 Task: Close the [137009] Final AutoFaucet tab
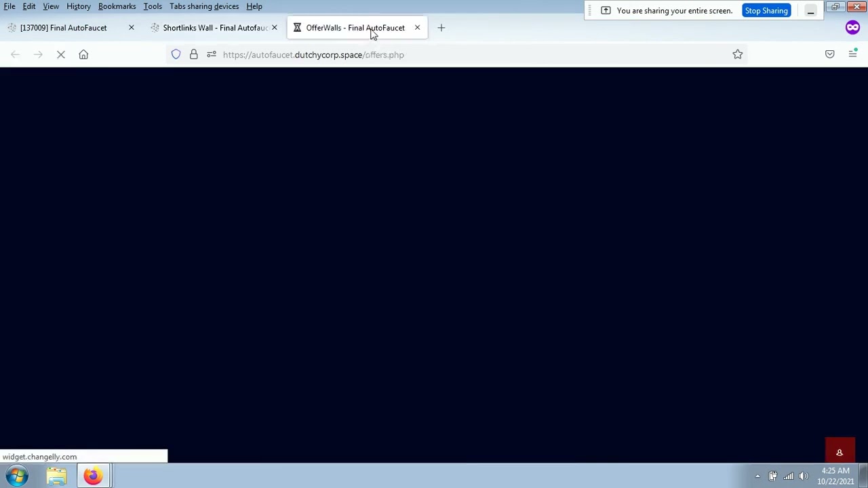132,28
